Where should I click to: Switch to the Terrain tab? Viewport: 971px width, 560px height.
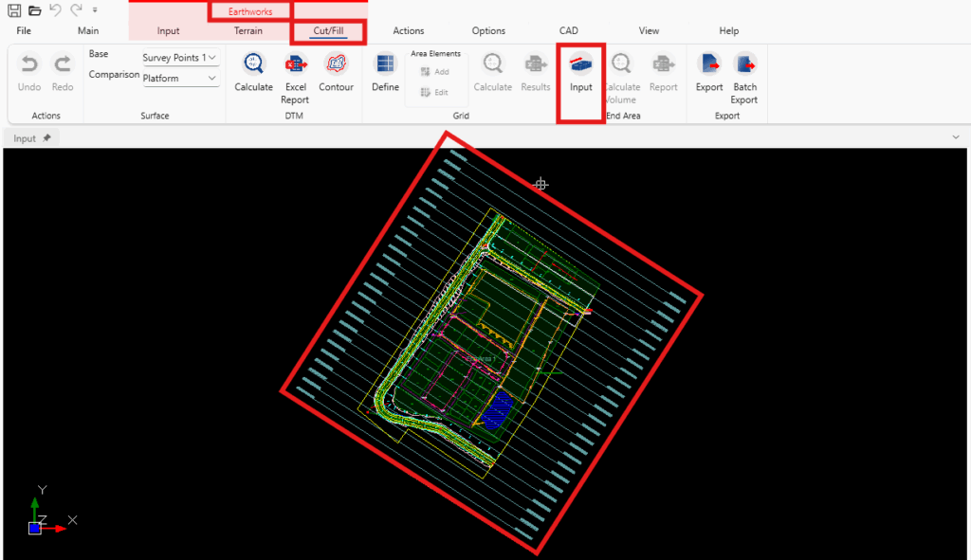pos(248,30)
